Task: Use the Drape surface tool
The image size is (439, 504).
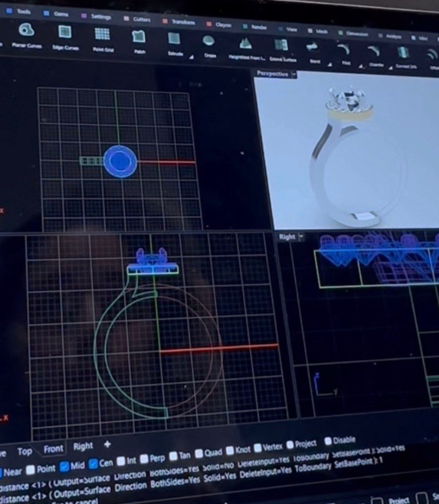Action: [x=208, y=41]
